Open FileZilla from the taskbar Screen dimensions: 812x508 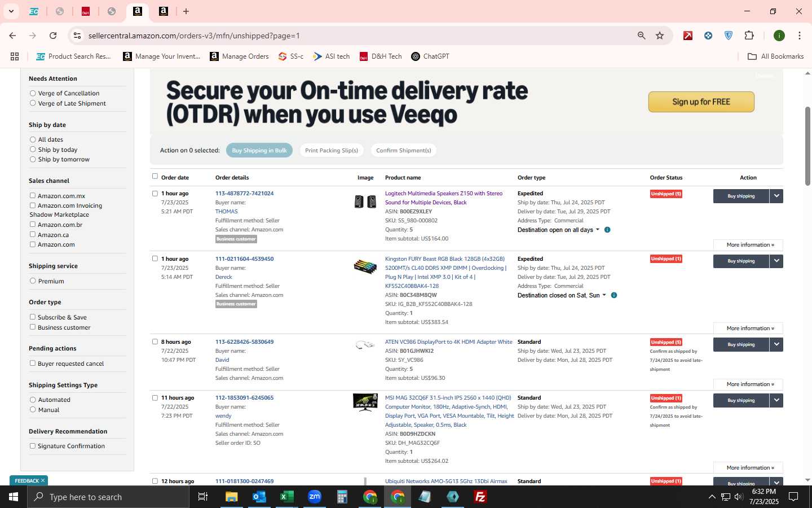[480, 497]
